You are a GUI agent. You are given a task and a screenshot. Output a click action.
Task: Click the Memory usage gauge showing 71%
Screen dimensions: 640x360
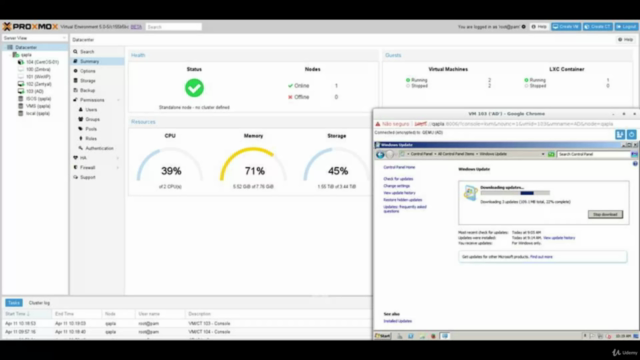coord(253,165)
